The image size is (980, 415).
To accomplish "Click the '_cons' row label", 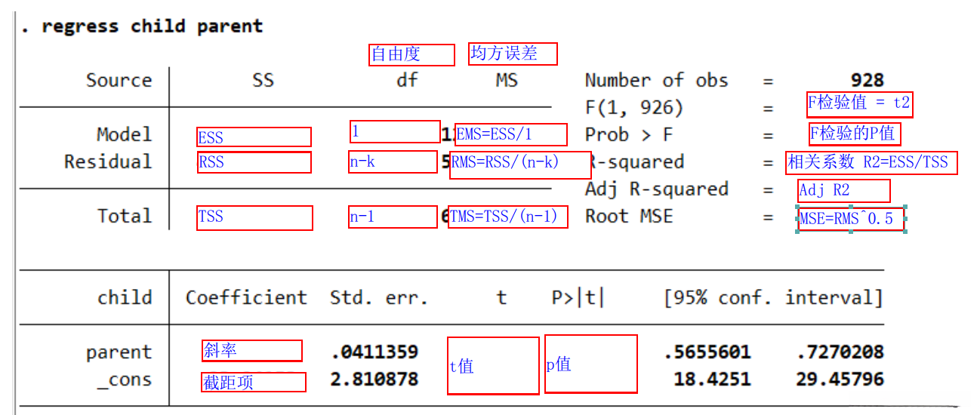I will click(125, 380).
